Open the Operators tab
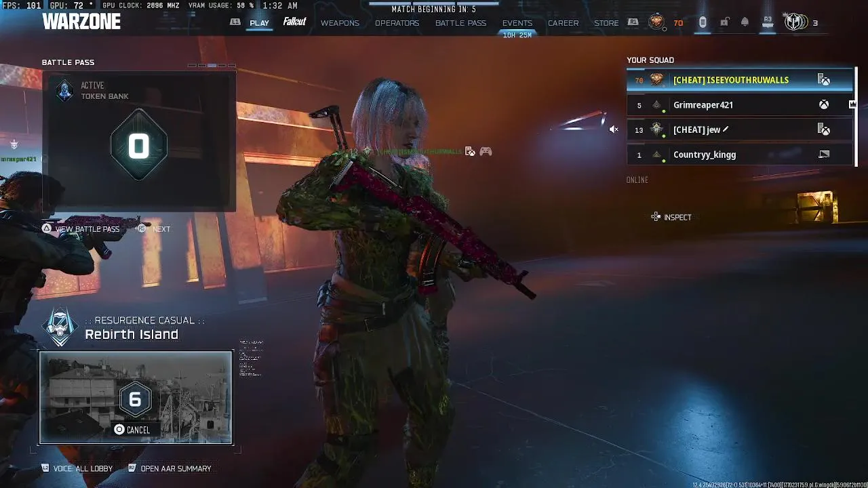Viewport: 868px width, 488px height. click(397, 23)
